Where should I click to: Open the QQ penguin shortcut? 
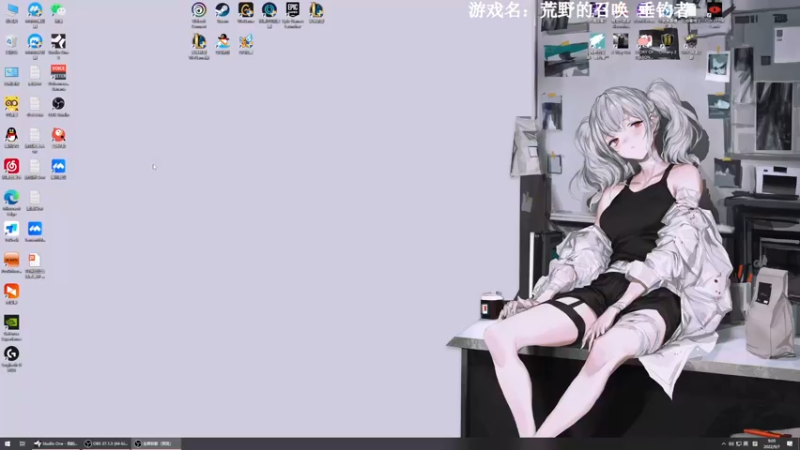[12, 137]
